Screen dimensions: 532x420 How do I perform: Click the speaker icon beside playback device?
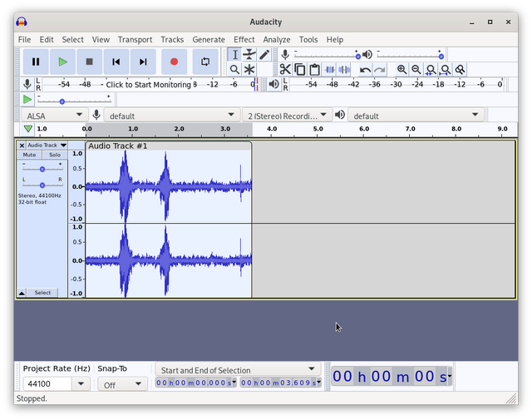pos(340,115)
